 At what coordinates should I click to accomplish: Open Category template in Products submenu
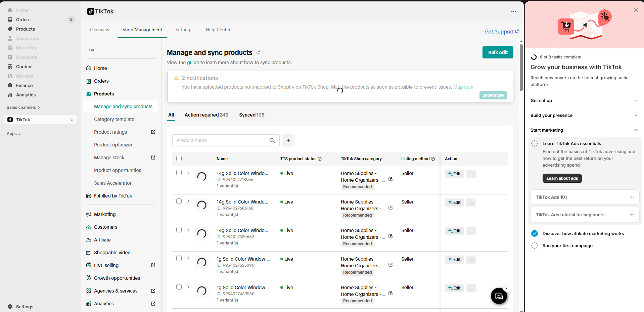(114, 119)
